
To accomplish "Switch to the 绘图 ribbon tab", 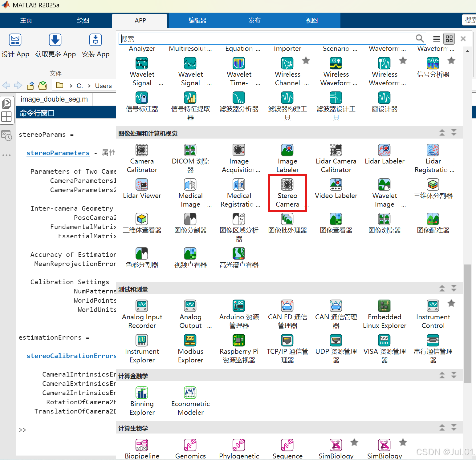I will (x=83, y=20).
